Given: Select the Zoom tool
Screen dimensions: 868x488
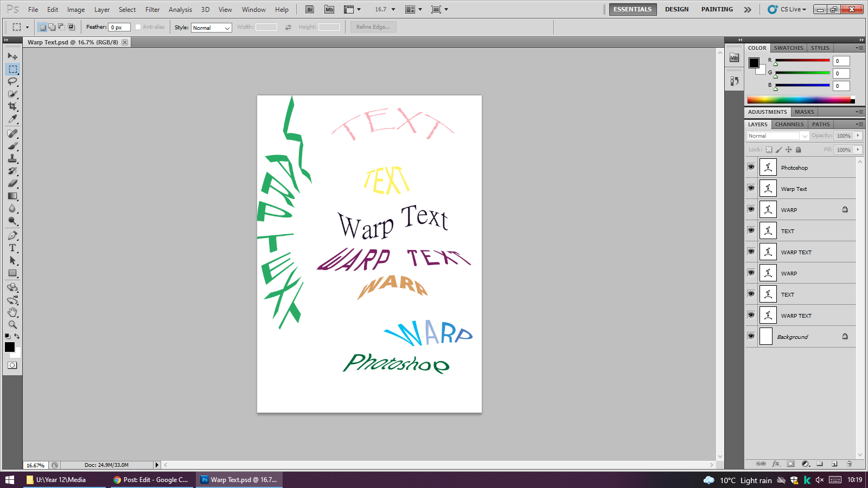Looking at the screenshot, I should coord(12,325).
